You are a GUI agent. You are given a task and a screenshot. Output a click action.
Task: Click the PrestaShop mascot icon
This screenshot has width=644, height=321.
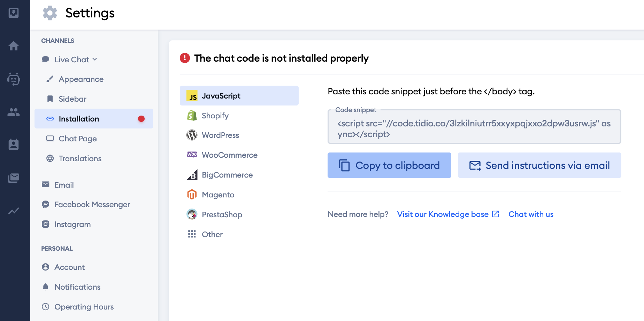coord(192,214)
